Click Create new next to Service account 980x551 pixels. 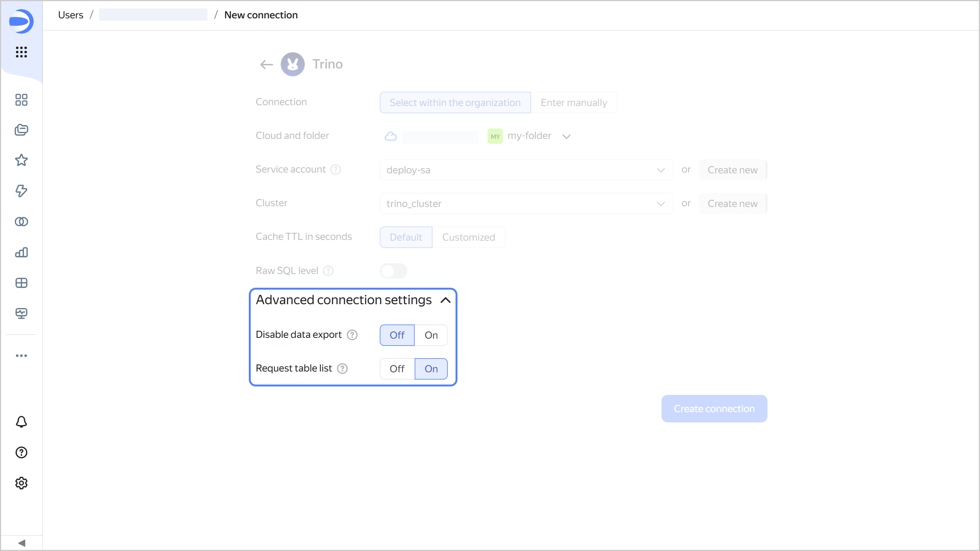tap(732, 170)
